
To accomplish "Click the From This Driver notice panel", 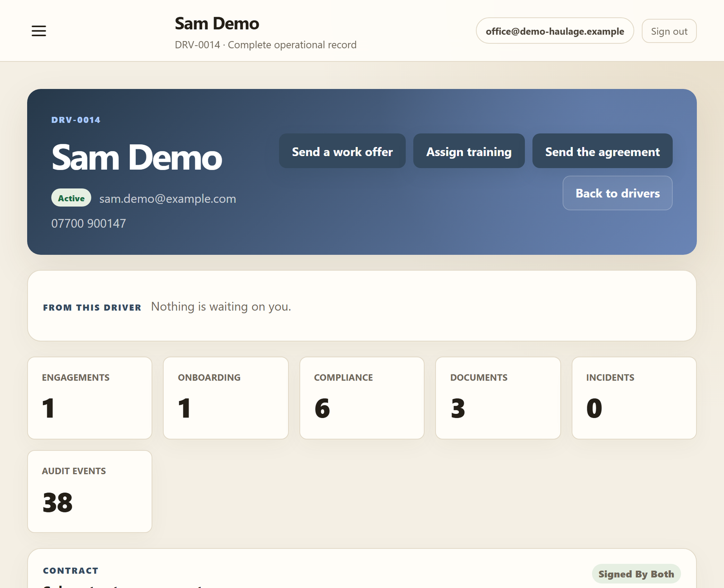I will pos(362,306).
